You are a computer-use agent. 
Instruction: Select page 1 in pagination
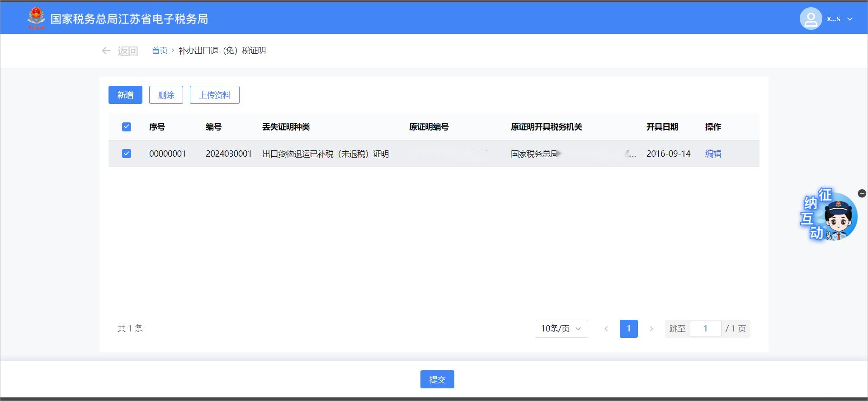pos(628,329)
